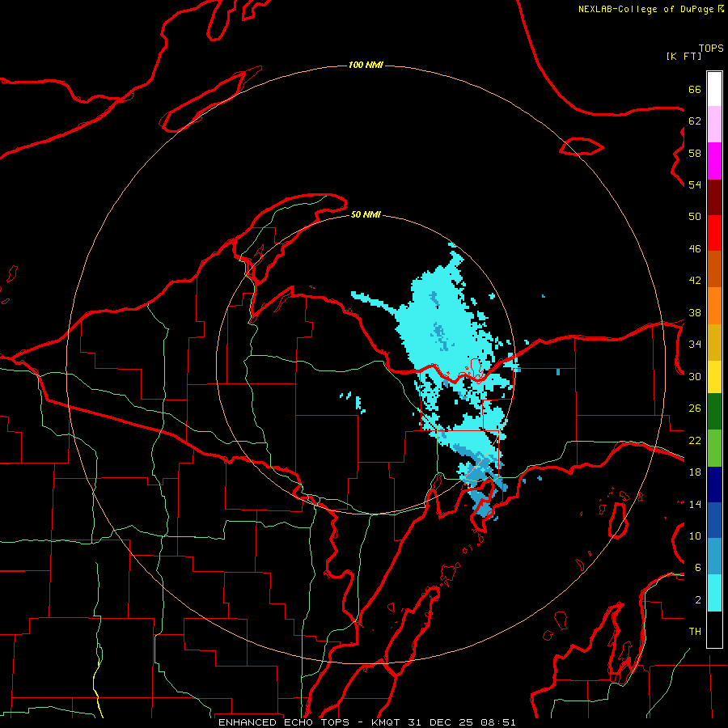This screenshot has height=728, width=728.
Task: Click the cyan legend swatch near 2
Action: tap(714, 594)
